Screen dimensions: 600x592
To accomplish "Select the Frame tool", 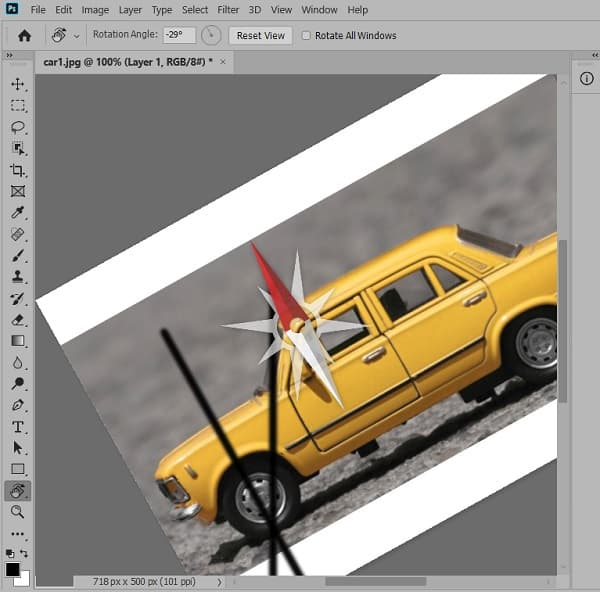I will pyautogui.click(x=18, y=191).
